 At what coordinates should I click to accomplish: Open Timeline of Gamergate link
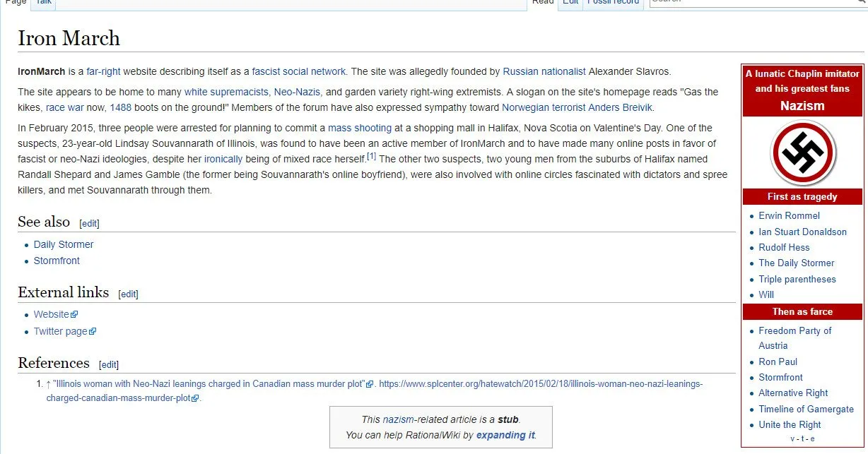pos(807,409)
